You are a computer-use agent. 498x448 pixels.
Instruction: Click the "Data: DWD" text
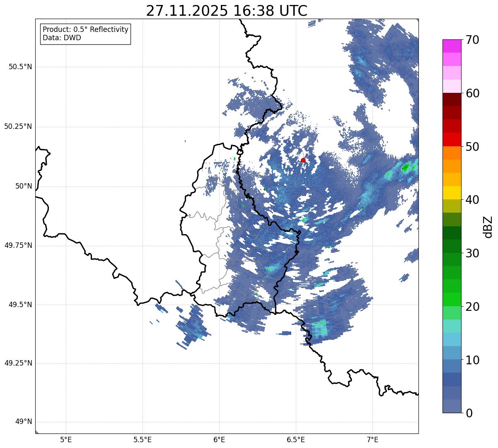click(x=62, y=38)
